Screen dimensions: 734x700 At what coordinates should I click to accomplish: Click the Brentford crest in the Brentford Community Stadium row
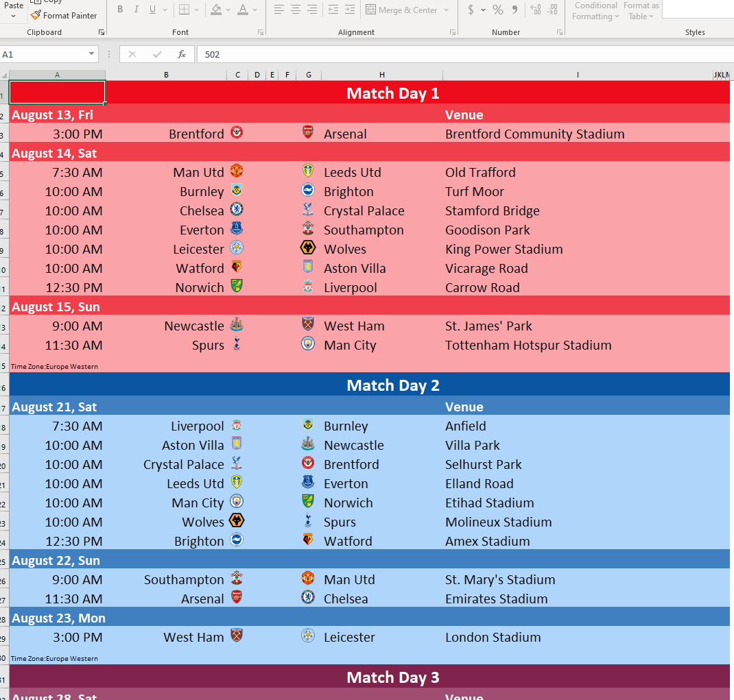click(237, 133)
